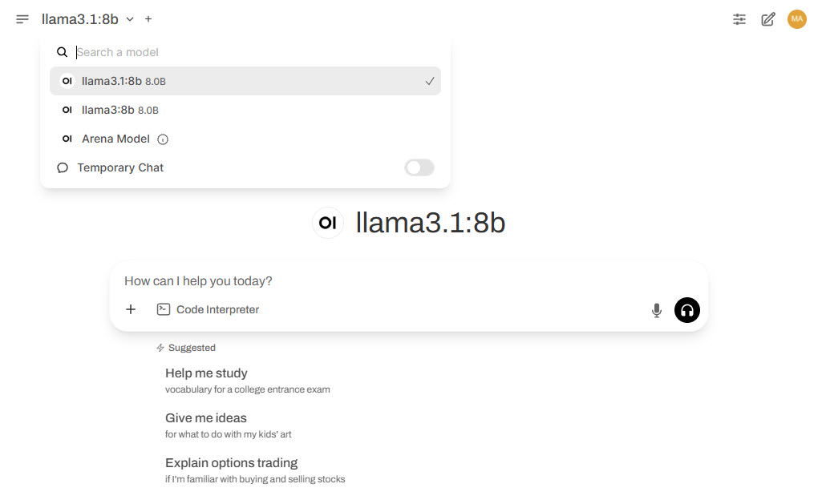Show the Arena Model info icon
Screen dimensions: 818x504
(x=163, y=139)
